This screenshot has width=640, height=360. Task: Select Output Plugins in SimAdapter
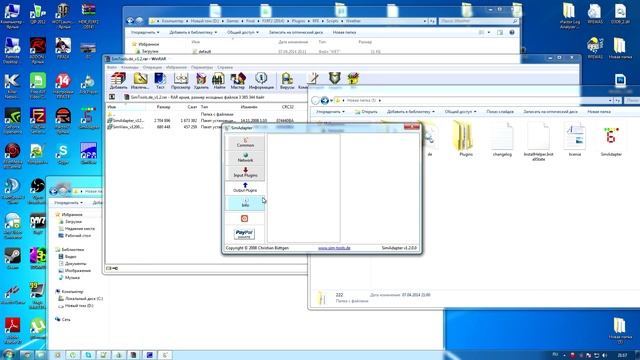click(x=245, y=187)
